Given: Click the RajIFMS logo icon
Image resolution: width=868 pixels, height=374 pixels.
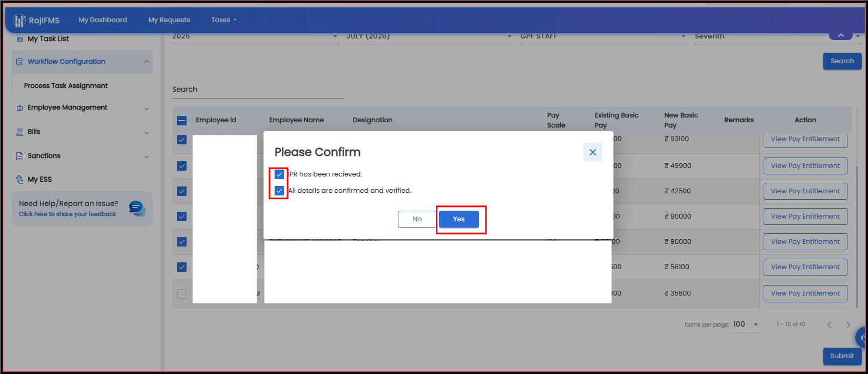Looking at the screenshot, I should click(19, 21).
